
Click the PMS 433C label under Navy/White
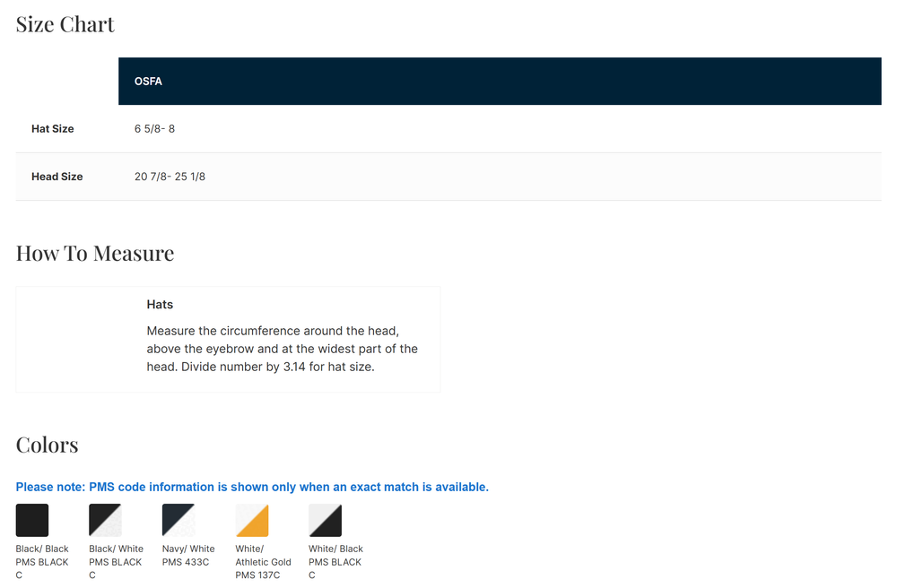[x=186, y=562]
